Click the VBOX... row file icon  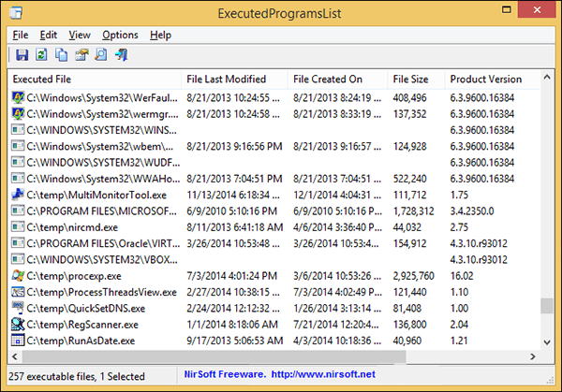click(18, 259)
